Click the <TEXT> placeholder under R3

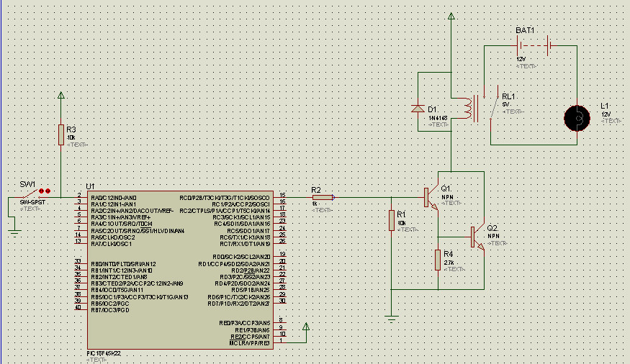(77, 145)
